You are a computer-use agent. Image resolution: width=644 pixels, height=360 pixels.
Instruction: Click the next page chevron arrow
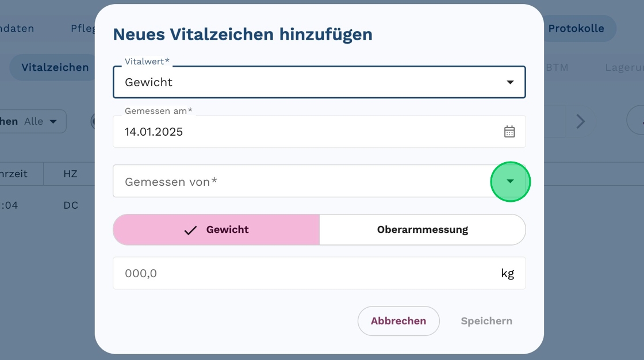[x=581, y=121]
